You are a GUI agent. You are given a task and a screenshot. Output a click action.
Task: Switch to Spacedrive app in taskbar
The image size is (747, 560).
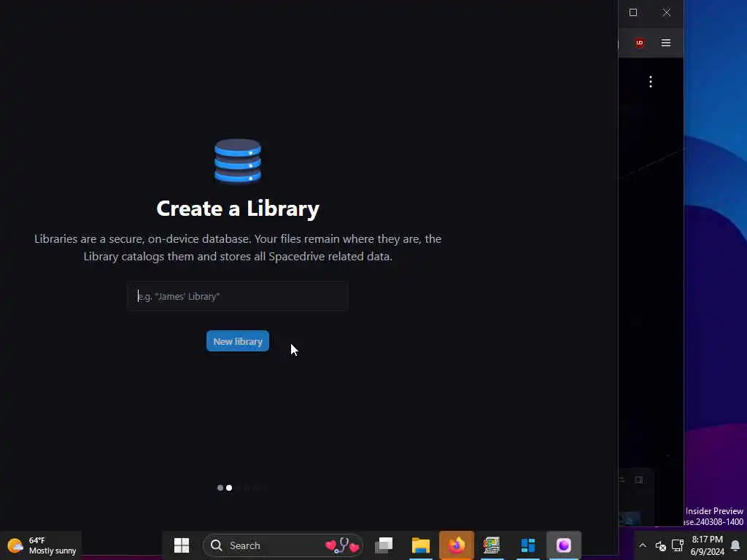[564, 545]
